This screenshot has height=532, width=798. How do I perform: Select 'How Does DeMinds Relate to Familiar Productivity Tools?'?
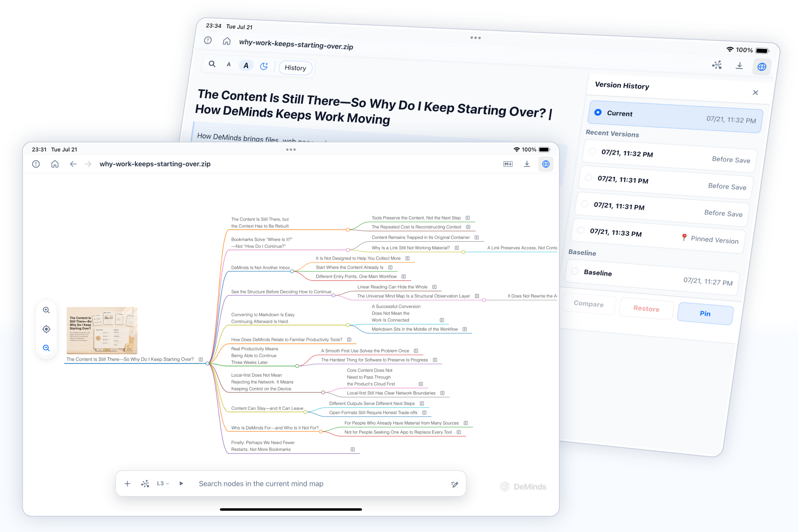tap(287, 340)
